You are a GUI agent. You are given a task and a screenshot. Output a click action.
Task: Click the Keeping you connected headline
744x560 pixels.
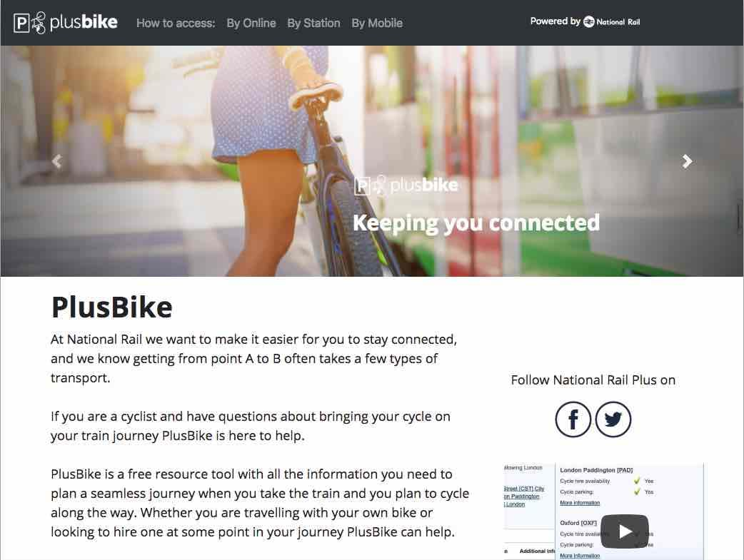click(476, 223)
